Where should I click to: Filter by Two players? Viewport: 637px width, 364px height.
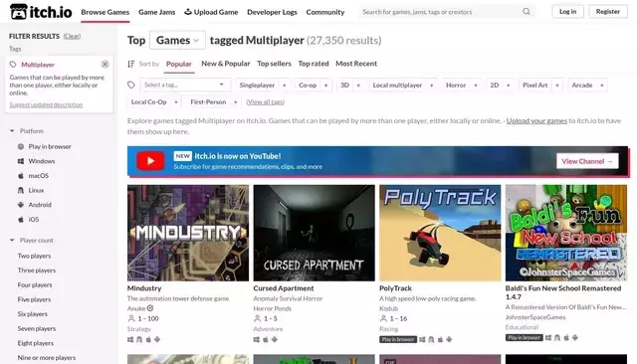(x=34, y=256)
